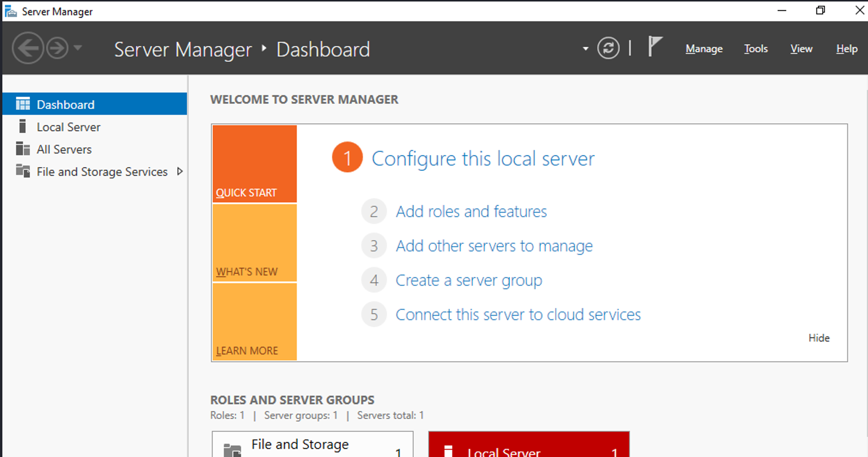Open the Help menu
The height and width of the screenshot is (457, 868).
point(846,49)
